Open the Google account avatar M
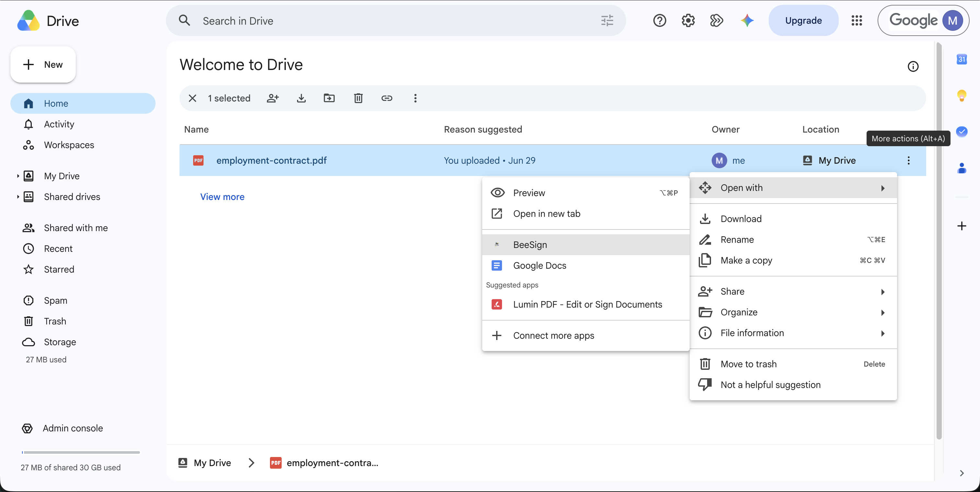This screenshot has height=492, width=980. point(952,20)
